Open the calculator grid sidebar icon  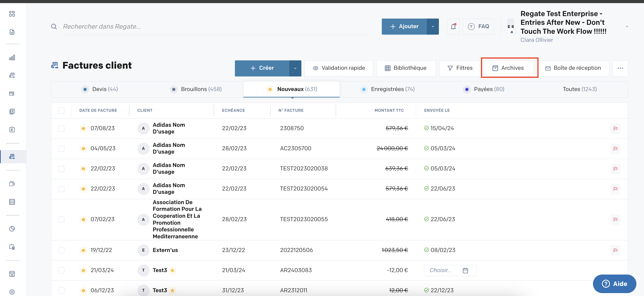click(12, 202)
